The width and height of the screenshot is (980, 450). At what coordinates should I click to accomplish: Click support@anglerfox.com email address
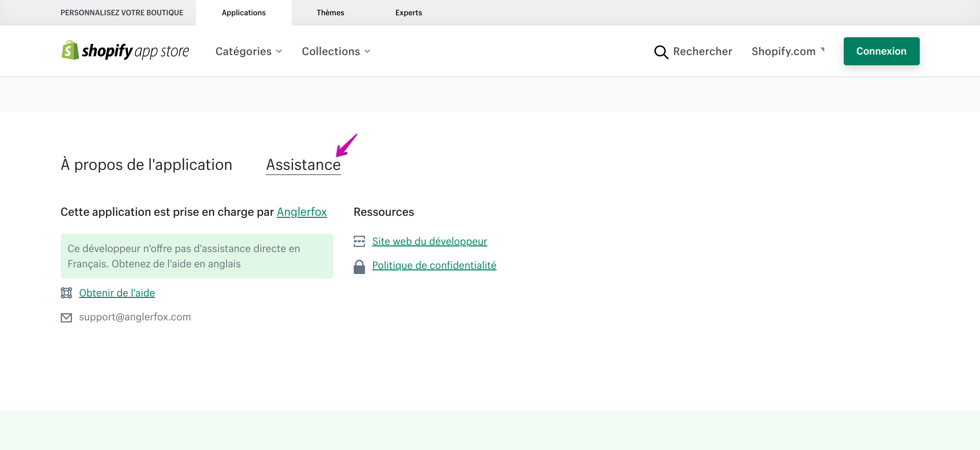coord(135,317)
